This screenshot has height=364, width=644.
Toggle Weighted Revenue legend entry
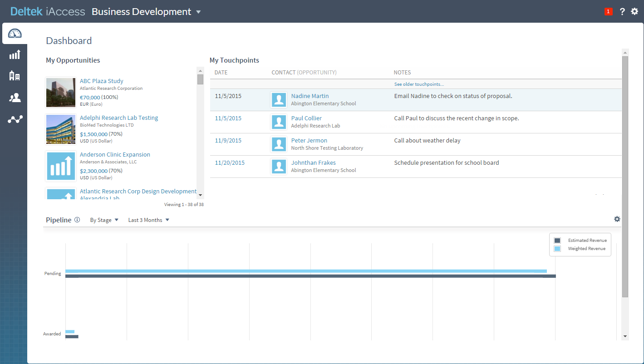[x=586, y=249]
